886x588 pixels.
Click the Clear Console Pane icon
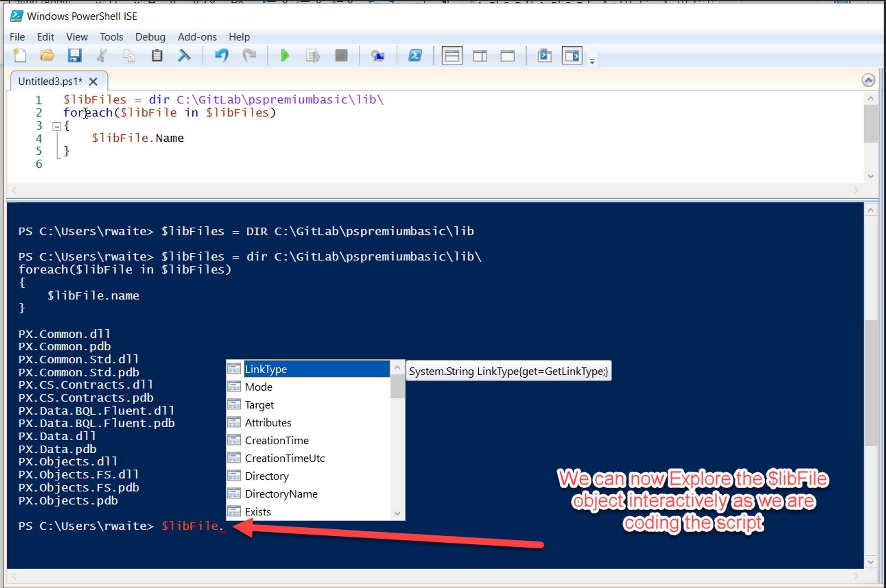point(184,55)
